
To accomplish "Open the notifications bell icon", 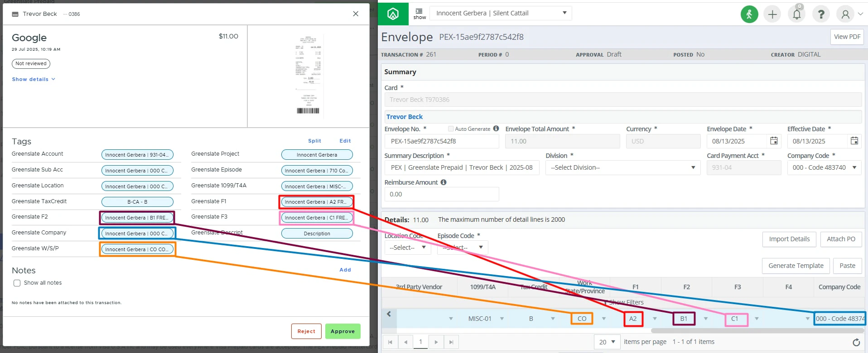I will point(796,14).
